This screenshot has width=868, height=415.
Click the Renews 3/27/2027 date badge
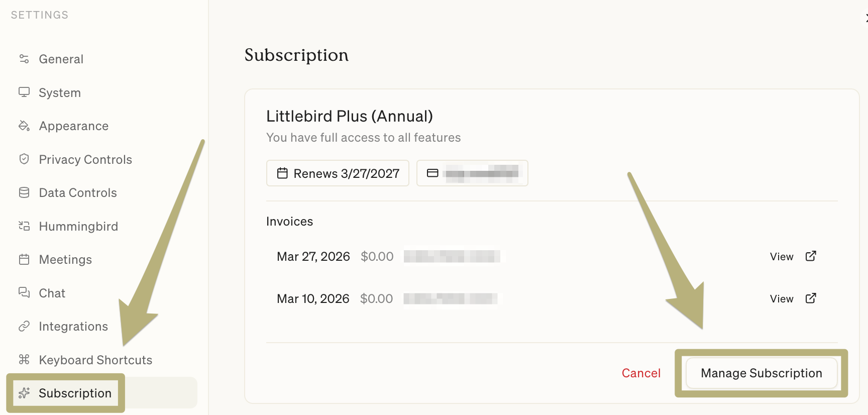pos(338,173)
